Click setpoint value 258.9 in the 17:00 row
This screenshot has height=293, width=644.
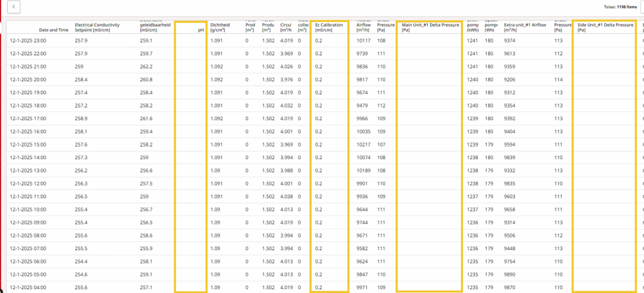click(81, 119)
